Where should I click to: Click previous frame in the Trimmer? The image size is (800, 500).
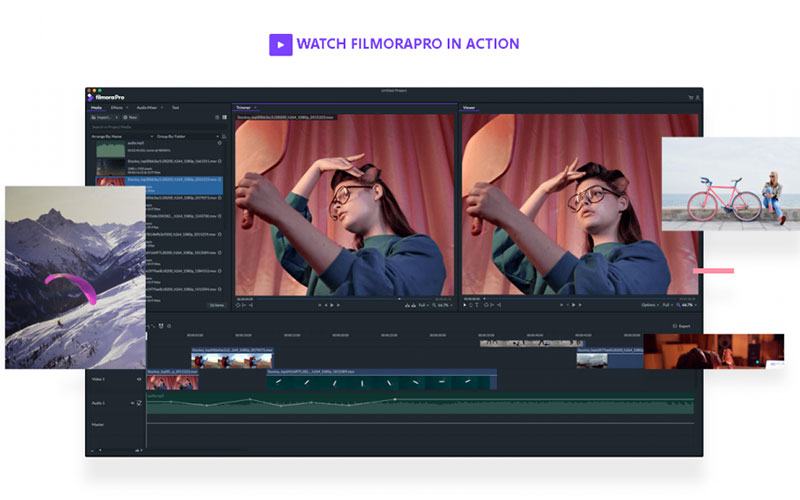tap(326, 305)
